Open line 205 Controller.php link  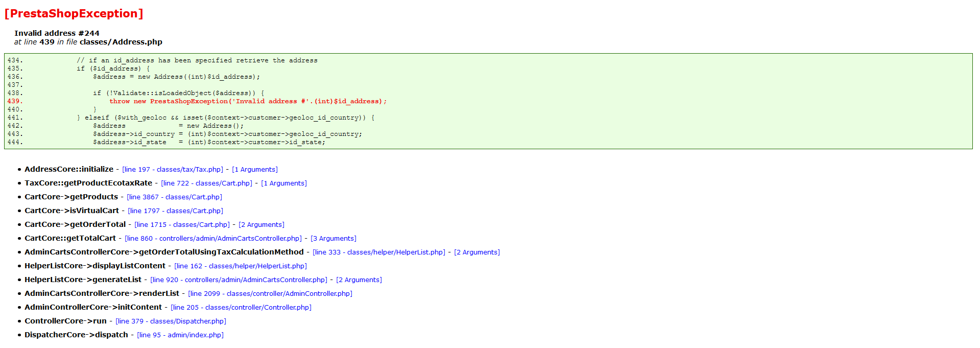pos(241,308)
